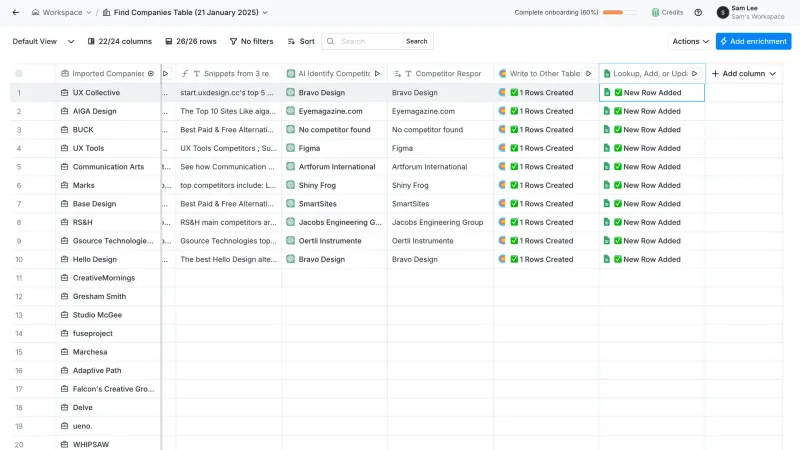The width and height of the screenshot is (800, 450).
Task: Click green check in Gsource New Row Added
Action: [x=618, y=241]
